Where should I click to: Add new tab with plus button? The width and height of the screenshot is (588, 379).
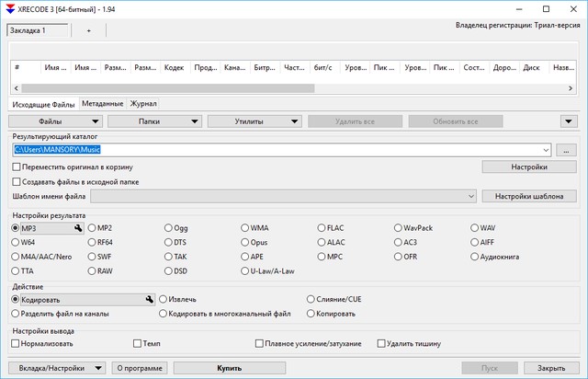point(89,30)
